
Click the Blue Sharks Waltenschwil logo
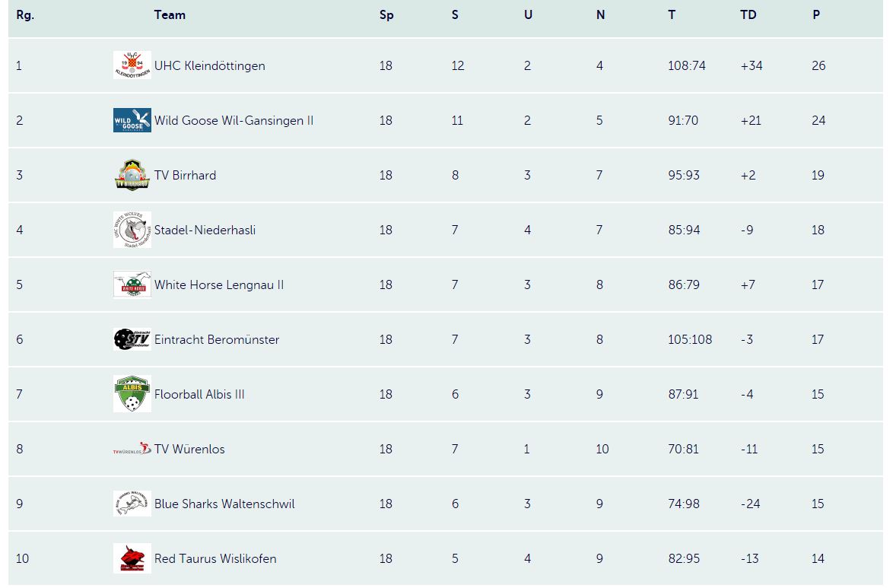point(132,504)
